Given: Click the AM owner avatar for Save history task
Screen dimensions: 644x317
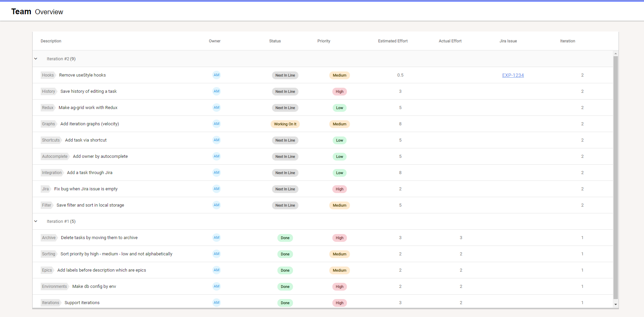Looking at the screenshot, I should [x=216, y=91].
